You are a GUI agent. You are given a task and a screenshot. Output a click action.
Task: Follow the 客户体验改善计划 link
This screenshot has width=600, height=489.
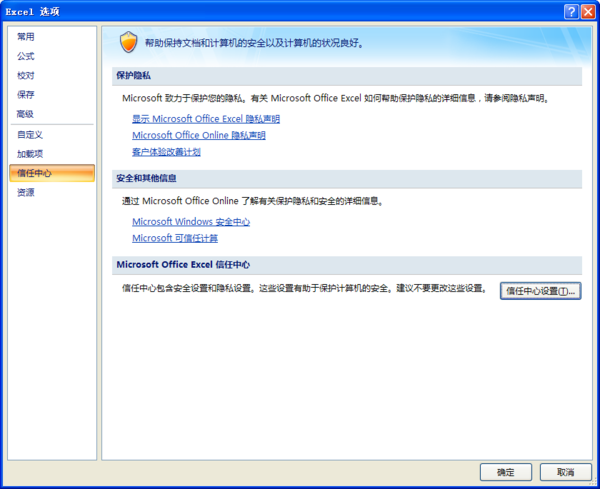tap(166, 152)
